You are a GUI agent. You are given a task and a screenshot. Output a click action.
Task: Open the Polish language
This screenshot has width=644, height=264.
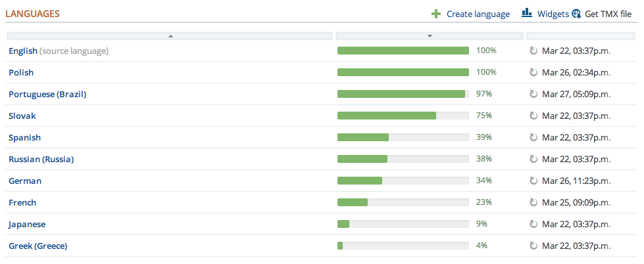click(21, 72)
